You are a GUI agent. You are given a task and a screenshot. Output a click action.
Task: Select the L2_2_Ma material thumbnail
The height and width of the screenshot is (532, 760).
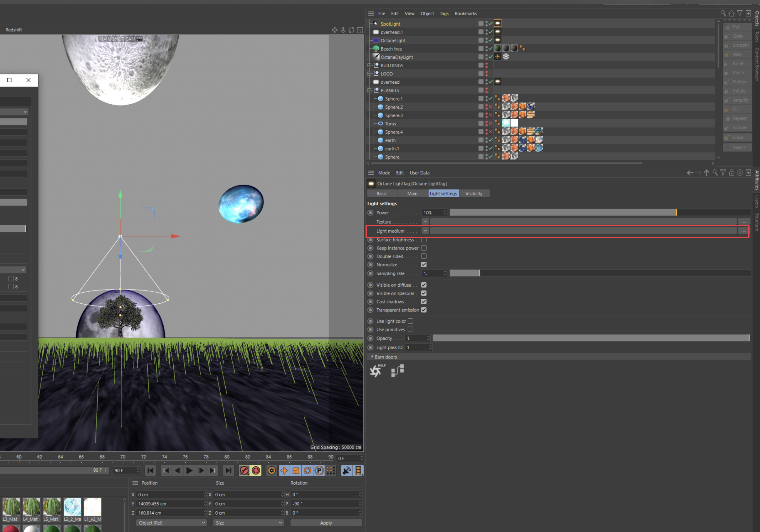pos(72,507)
